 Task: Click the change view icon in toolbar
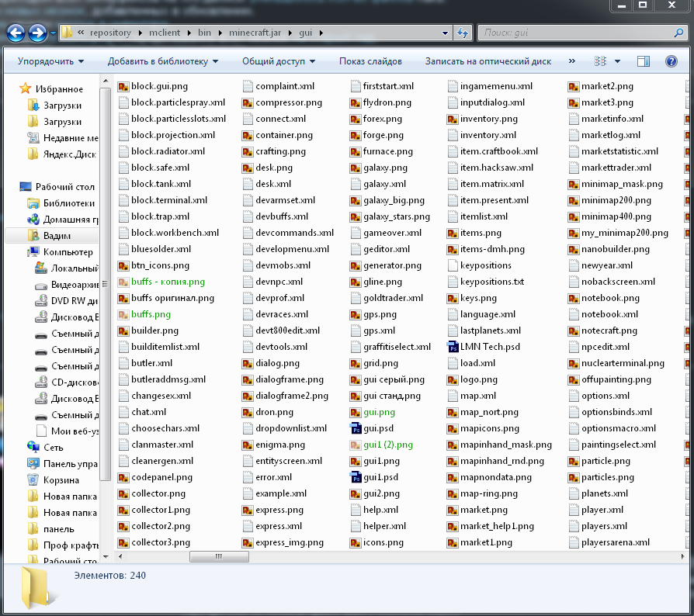click(601, 61)
